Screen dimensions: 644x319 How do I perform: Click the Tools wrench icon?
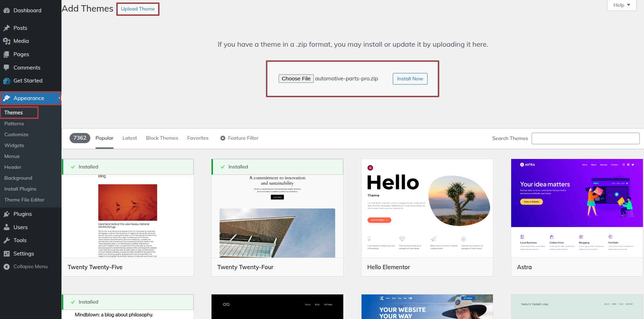point(6,240)
